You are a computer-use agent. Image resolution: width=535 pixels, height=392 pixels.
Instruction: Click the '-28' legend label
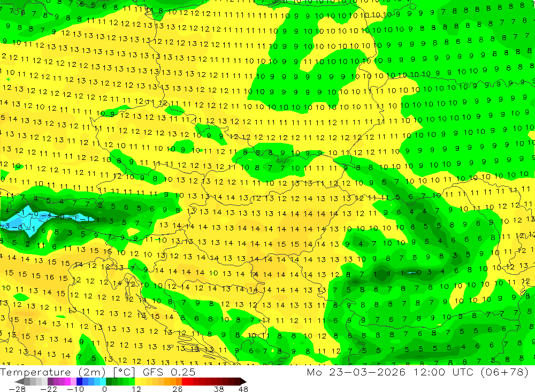[x=17, y=389]
